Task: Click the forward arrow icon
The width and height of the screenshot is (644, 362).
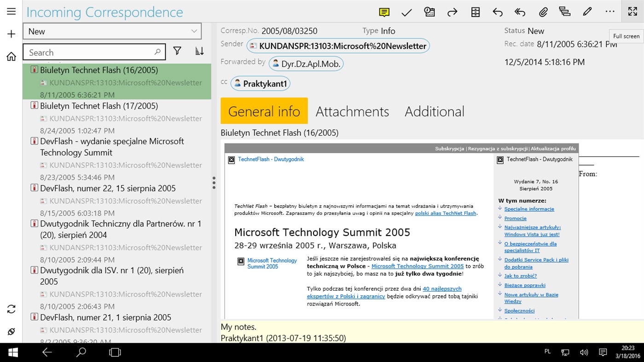Action: (452, 12)
